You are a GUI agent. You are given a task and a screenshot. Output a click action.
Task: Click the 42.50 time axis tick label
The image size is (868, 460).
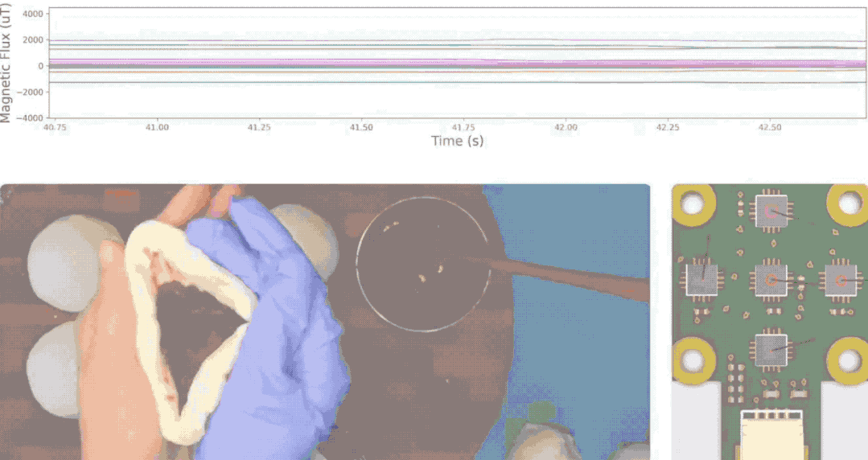tap(770, 127)
